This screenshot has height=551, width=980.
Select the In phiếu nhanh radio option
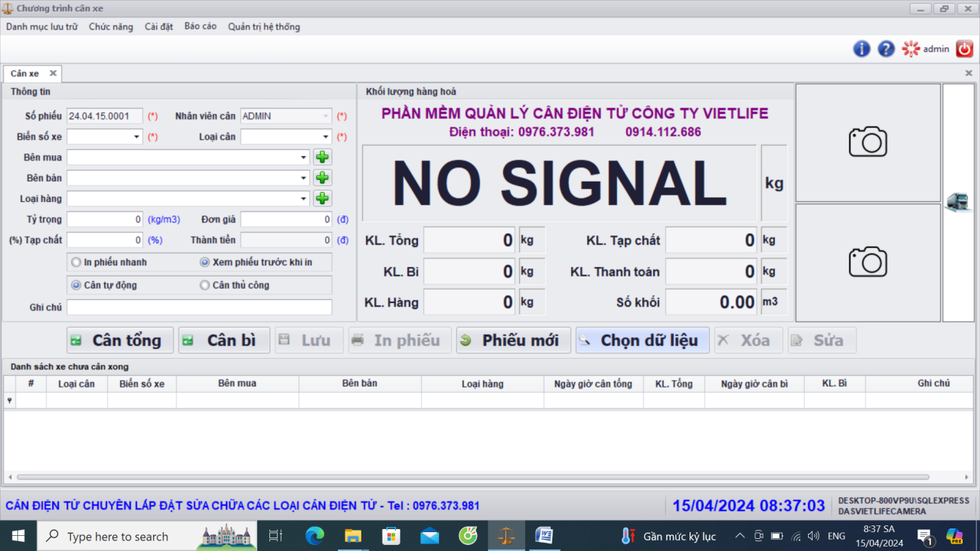76,262
